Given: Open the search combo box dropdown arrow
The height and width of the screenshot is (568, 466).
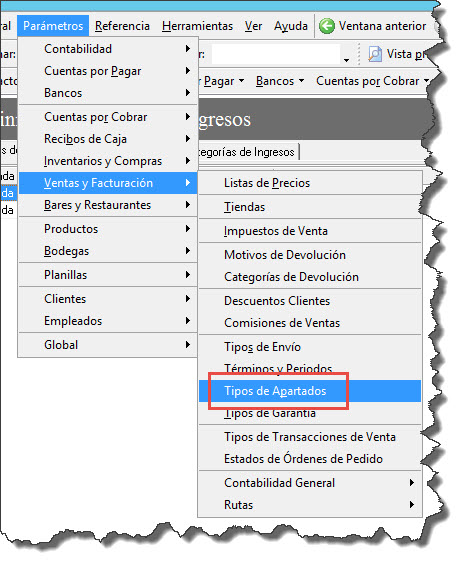Looking at the screenshot, I should coord(346,60).
